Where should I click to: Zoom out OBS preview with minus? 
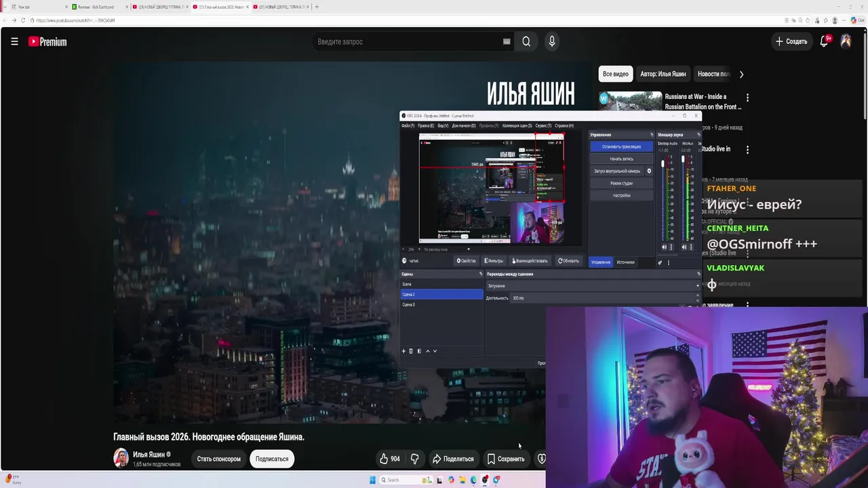click(x=403, y=249)
